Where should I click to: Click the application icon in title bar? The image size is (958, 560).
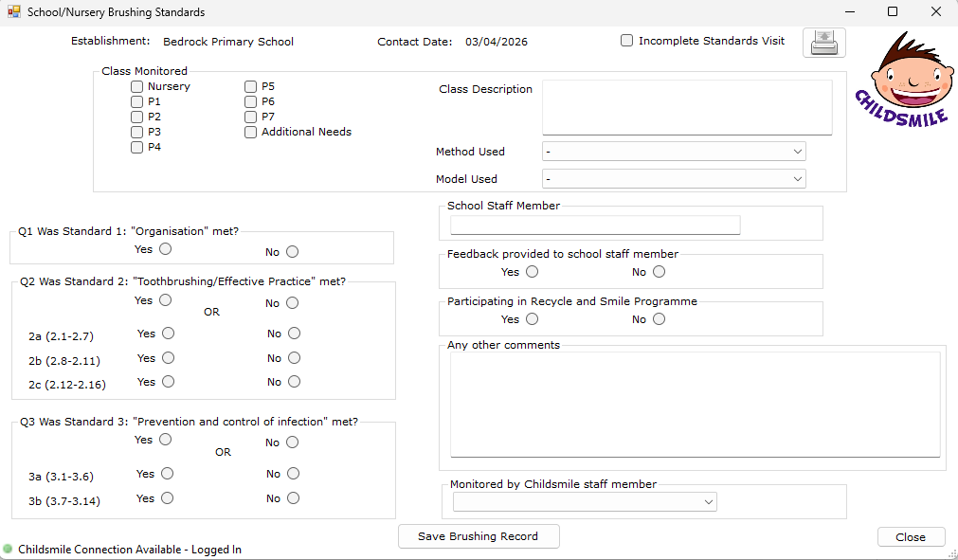13,12
